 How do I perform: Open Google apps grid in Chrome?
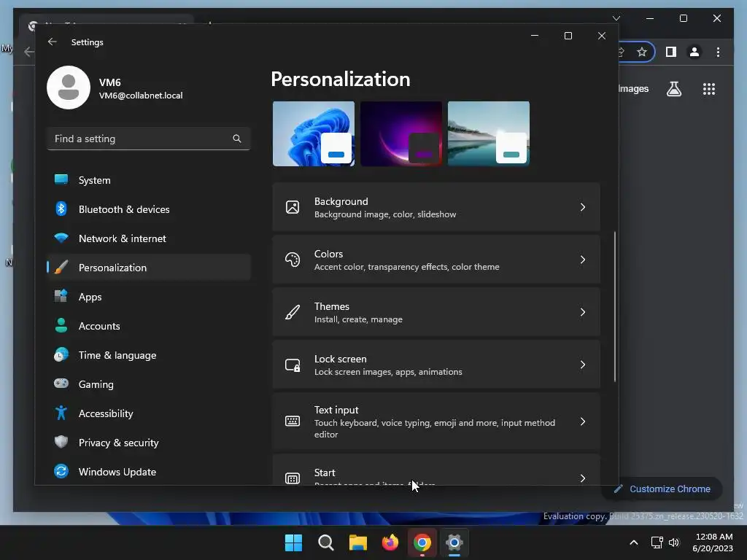(709, 89)
